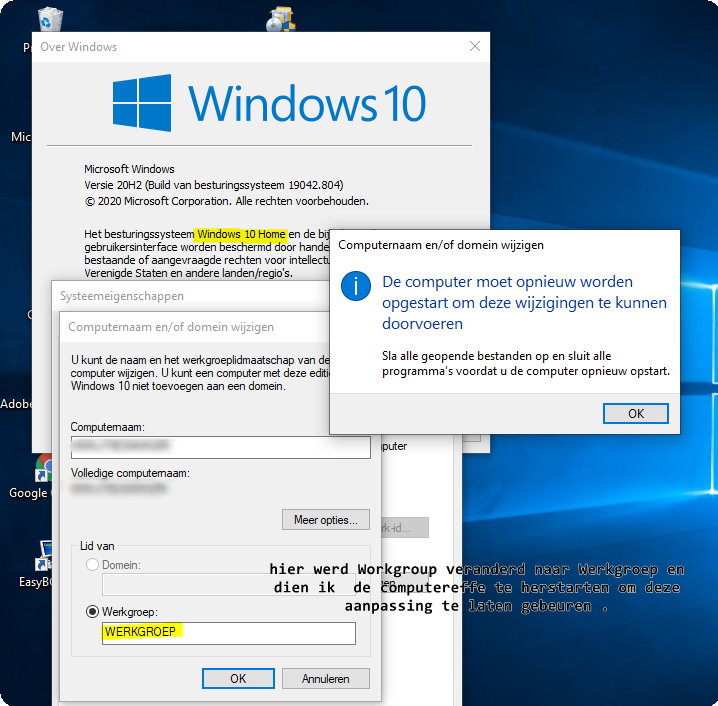Click the Adobe desktop shortcut label
The image size is (718, 706).
[16, 404]
